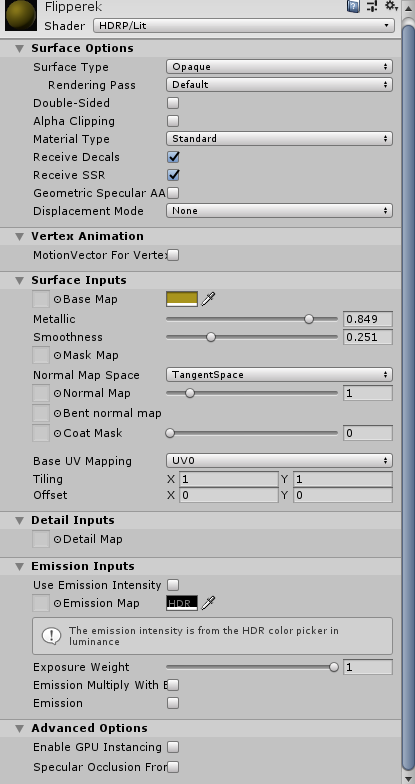Open the HDR emission color swatch
415x784 pixels.
182,603
